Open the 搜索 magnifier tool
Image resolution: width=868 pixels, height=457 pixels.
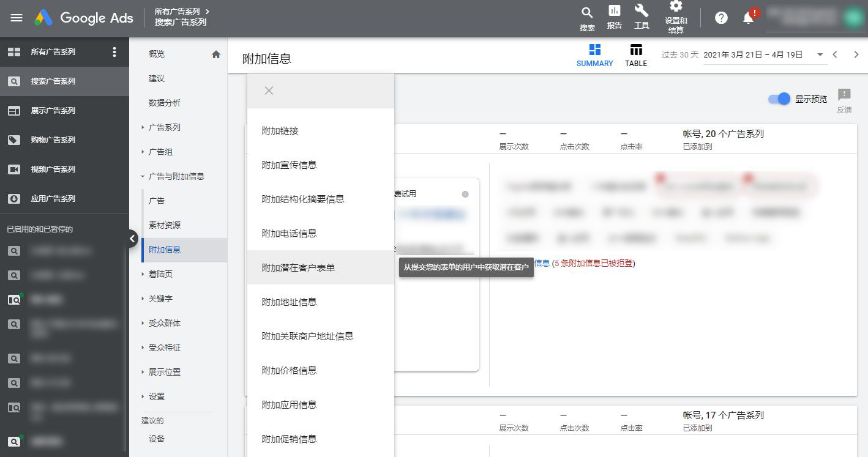point(587,18)
